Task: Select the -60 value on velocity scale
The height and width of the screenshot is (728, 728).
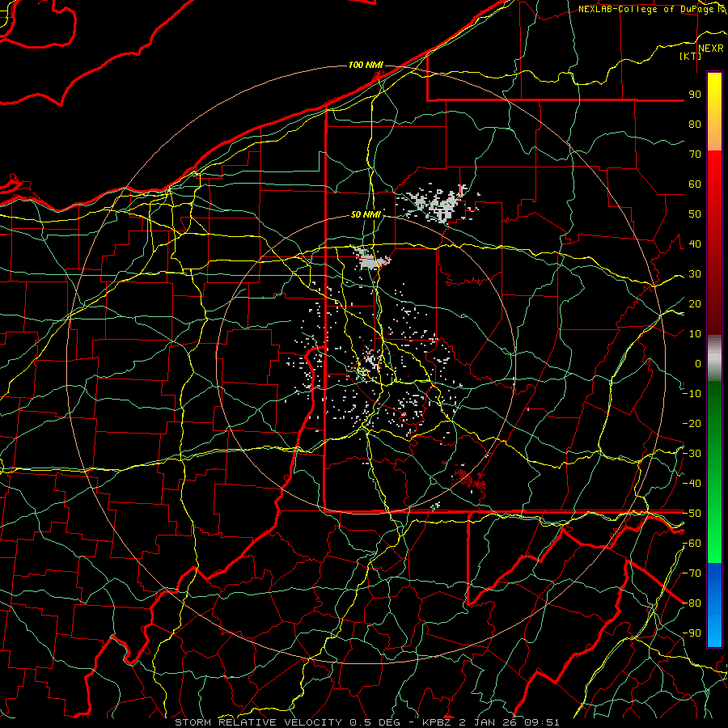Action: pyautogui.click(x=692, y=544)
